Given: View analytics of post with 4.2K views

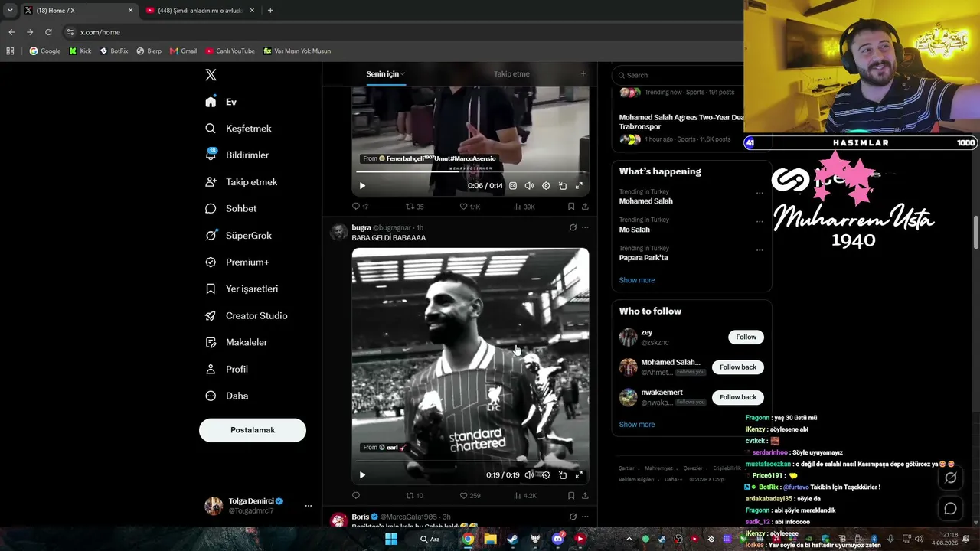Looking at the screenshot, I should pyautogui.click(x=525, y=496).
